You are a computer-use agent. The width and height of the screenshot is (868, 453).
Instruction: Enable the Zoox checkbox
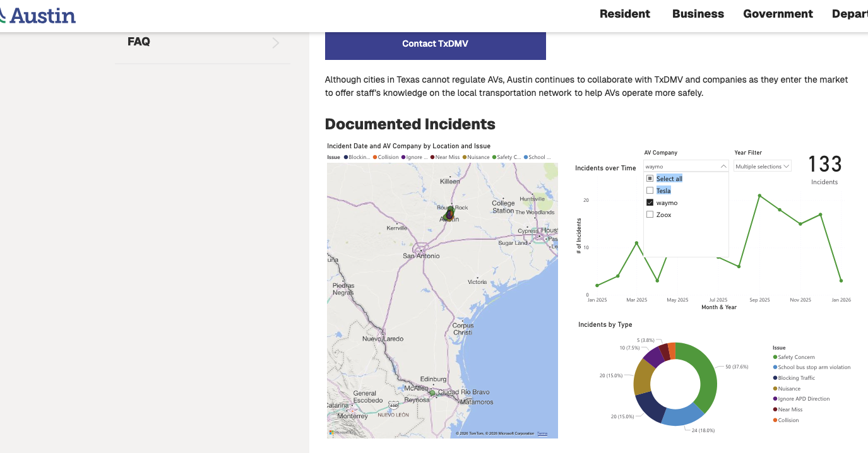(x=650, y=215)
